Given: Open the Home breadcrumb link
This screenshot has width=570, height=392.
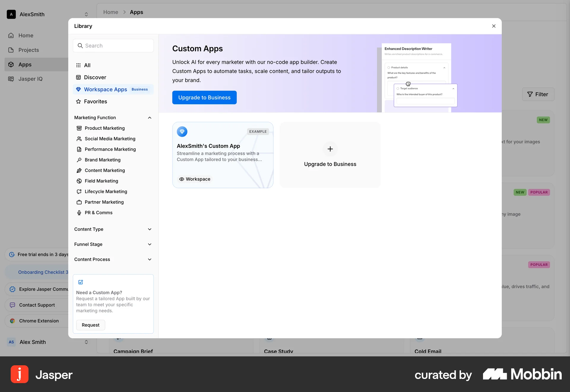Looking at the screenshot, I should coord(110,12).
